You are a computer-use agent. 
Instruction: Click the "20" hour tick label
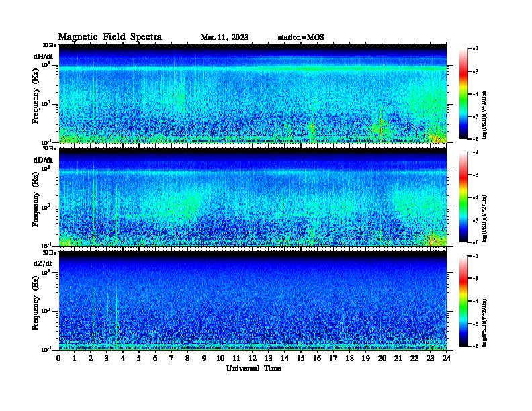[x=382, y=359]
